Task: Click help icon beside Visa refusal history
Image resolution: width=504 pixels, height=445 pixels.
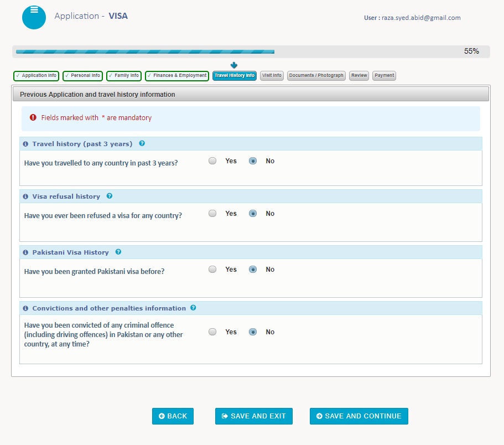Action: (x=110, y=196)
